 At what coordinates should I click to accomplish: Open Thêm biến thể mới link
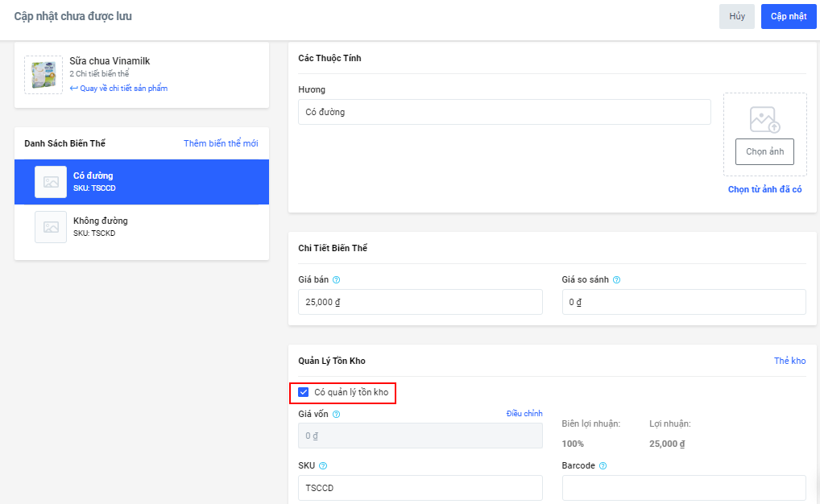(x=221, y=143)
